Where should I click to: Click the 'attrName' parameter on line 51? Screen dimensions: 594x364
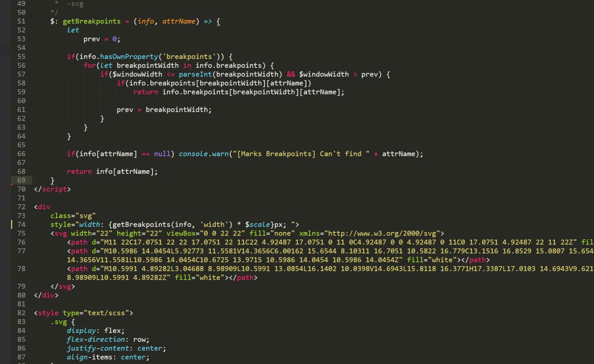(x=179, y=21)
